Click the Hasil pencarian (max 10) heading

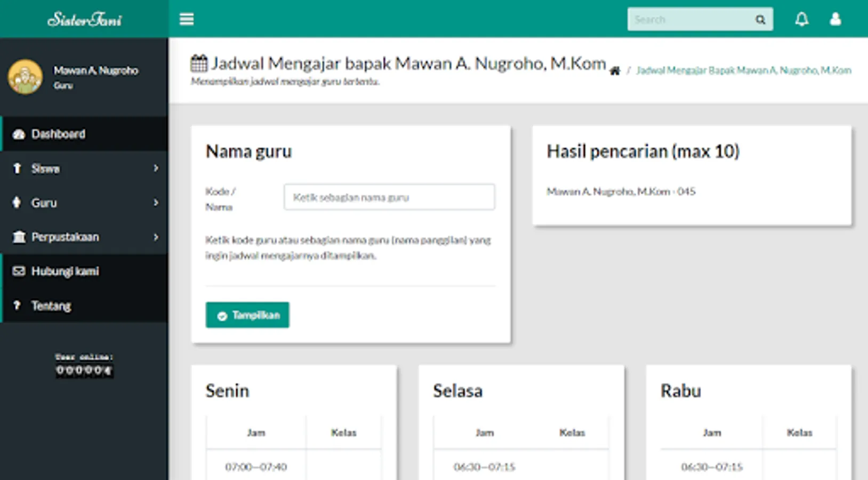point(643,151)
